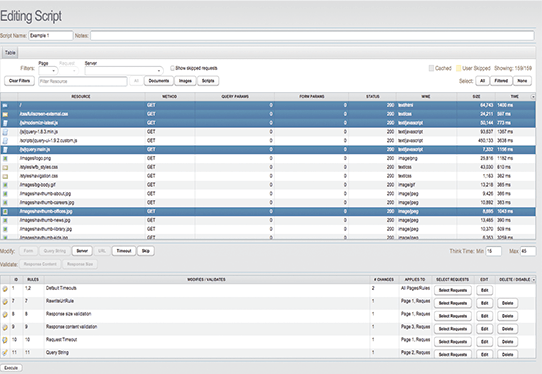Click Select Requests for Default Timeouts rule
The image size is (542, 374).
(452, 290)
